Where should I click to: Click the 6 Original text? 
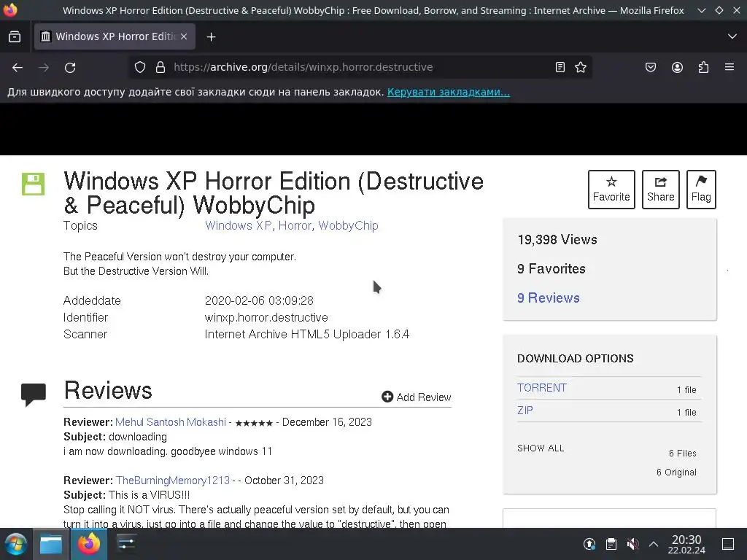tap(676, 472)
